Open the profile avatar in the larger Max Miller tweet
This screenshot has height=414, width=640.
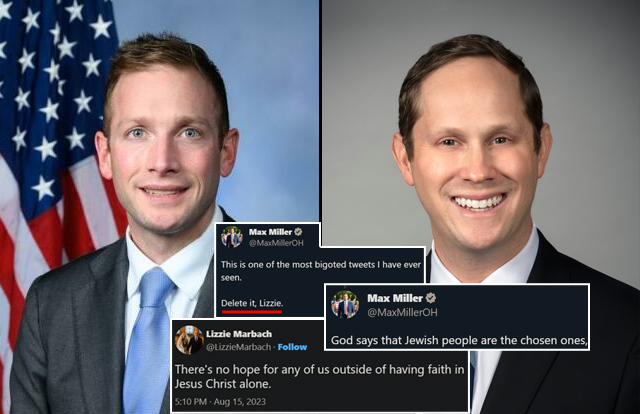pos(345,305)
